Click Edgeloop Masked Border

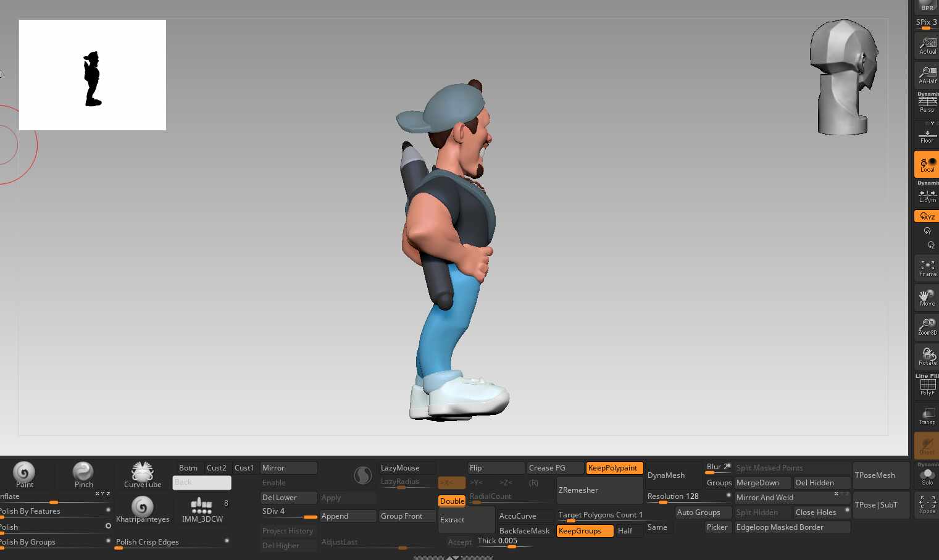click(793, 527)
